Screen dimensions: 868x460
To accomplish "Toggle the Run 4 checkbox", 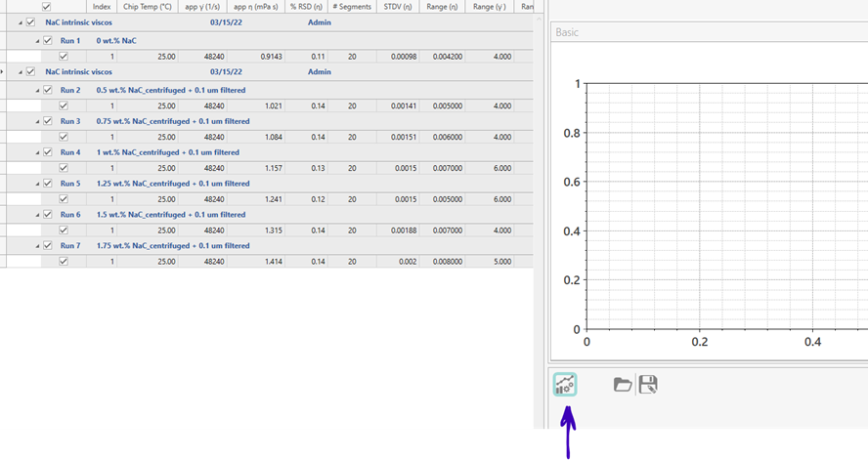I will point(47,152).
